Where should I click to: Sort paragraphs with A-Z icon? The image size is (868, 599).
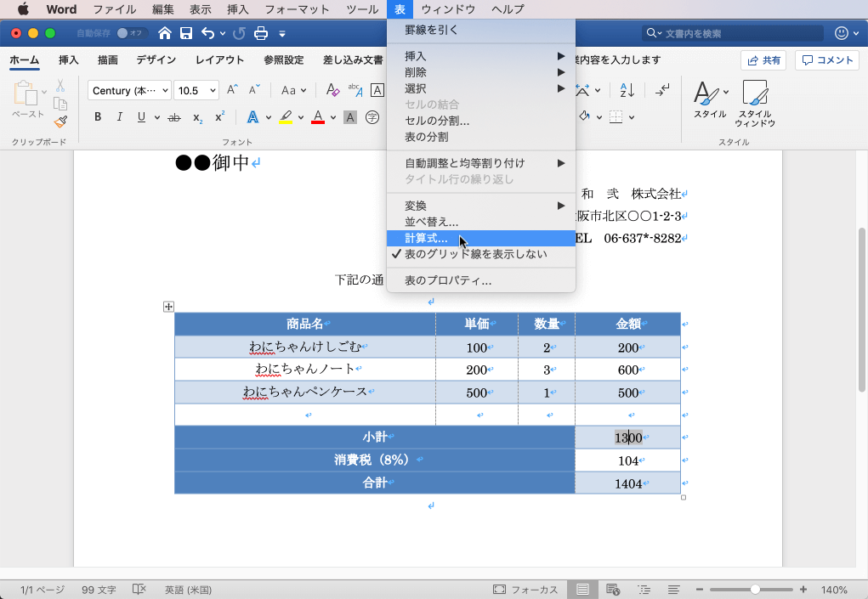(627, 89)
